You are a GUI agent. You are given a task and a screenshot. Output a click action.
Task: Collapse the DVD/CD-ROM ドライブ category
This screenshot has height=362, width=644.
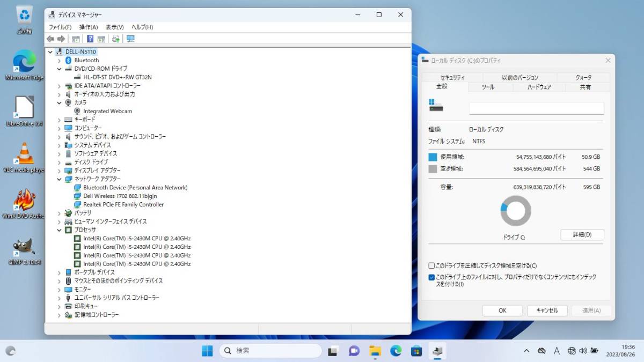(59, 69)
